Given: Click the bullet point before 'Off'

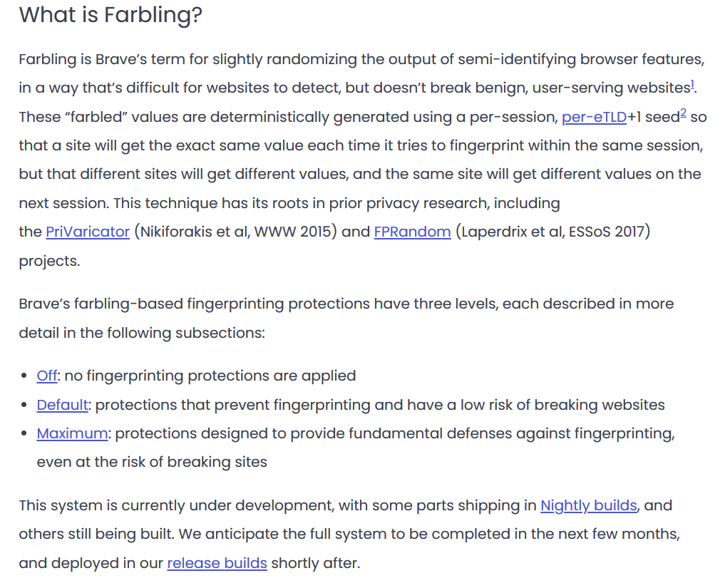Looking at the screenshot, I should point(24,376).
